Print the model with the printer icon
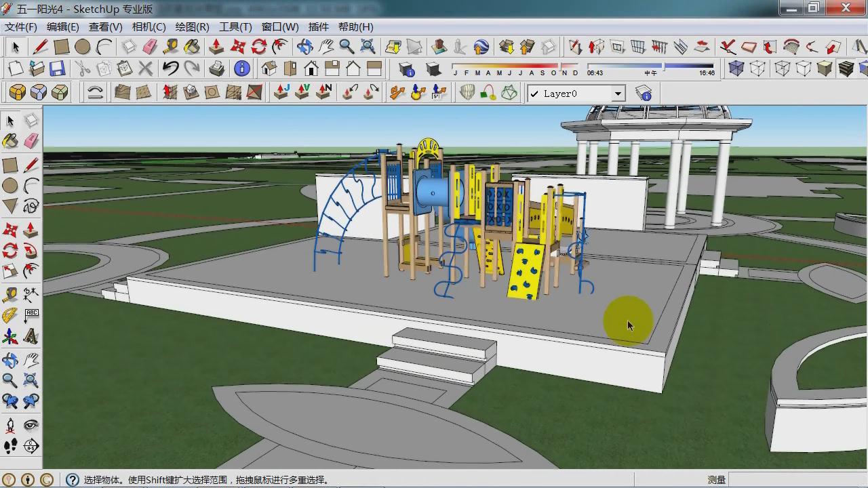This screenshot has width=868, height=488. point(217,68)
